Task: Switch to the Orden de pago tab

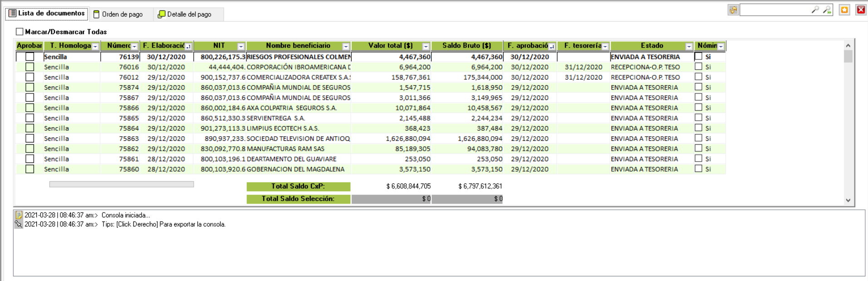Action: point(118,15)
